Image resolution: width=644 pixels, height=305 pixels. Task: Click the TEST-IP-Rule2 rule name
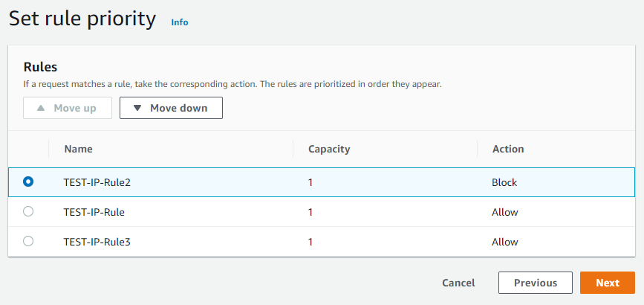pyautogui.click(x=97, y=182)
